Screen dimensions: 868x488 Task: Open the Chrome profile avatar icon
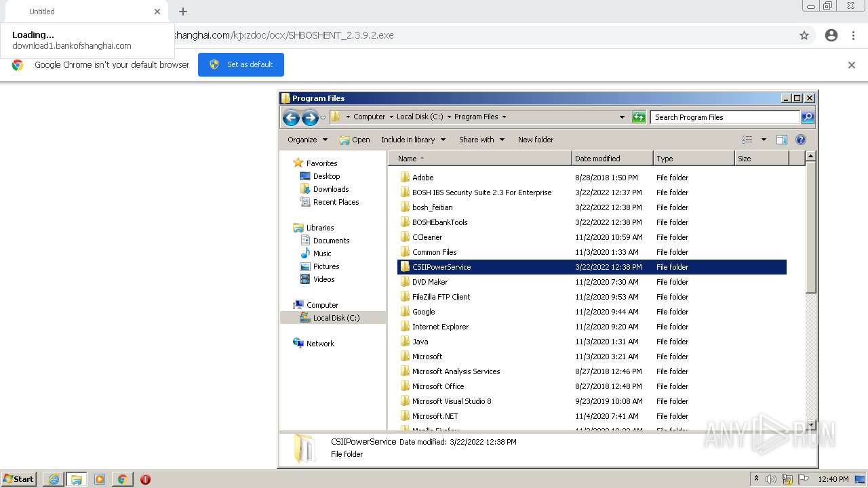coord(831,35)
